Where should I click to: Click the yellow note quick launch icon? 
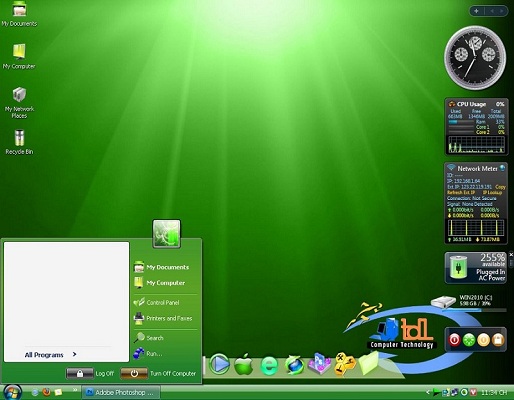[58, 392]
